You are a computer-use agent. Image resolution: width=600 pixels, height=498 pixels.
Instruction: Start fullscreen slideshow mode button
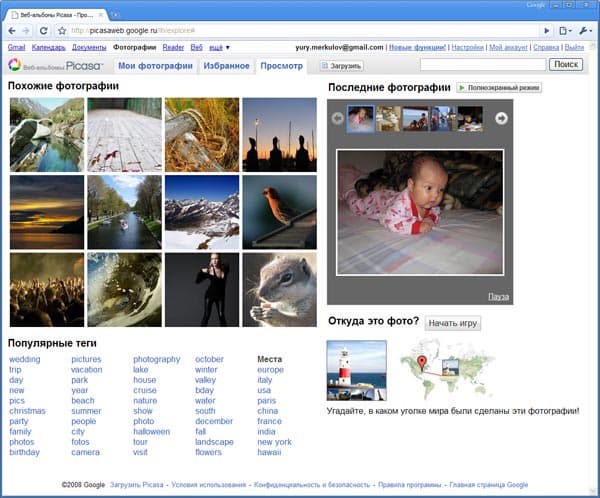coord(499,88)
